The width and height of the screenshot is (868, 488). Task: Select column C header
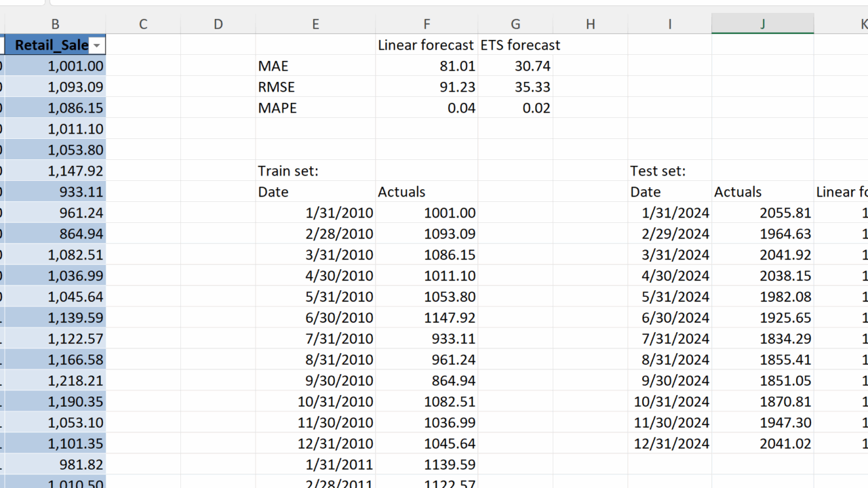coord(143,24)
